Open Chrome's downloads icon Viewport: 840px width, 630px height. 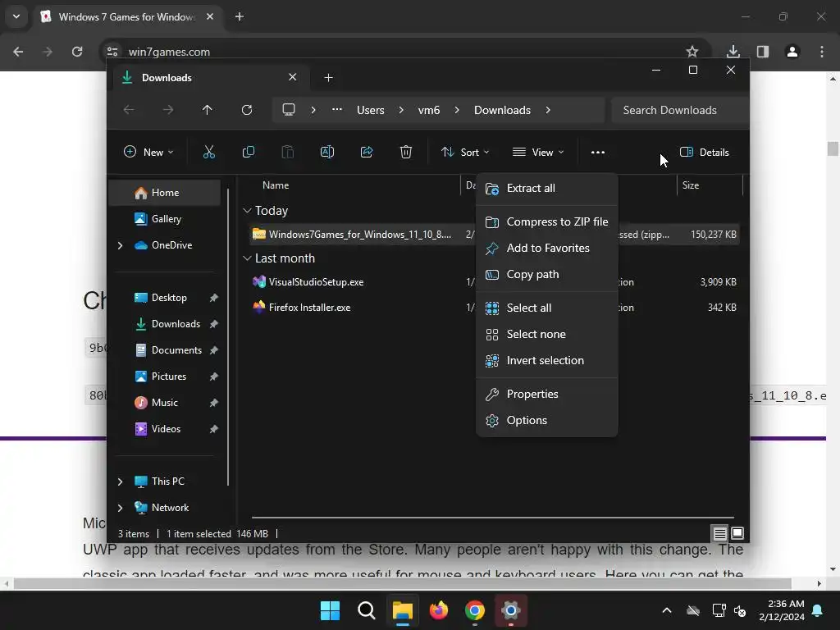tap(733, 52)
